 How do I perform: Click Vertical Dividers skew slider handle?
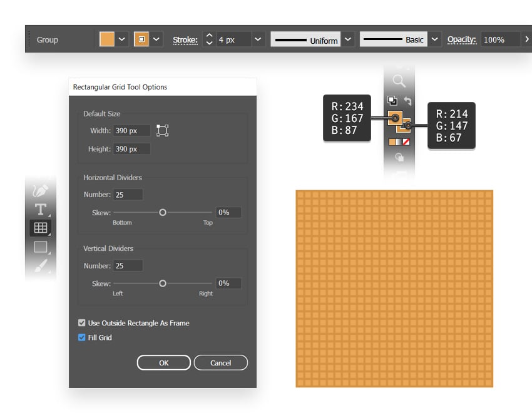tap(163, 283)
